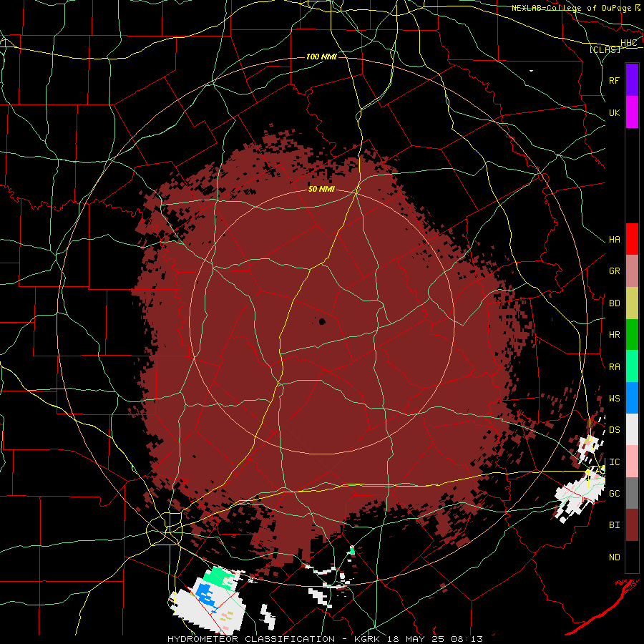The height and width of the screenshot is (644, 644).
Task: Click the '100 NMI' range ring label
Action: point(321,57)
